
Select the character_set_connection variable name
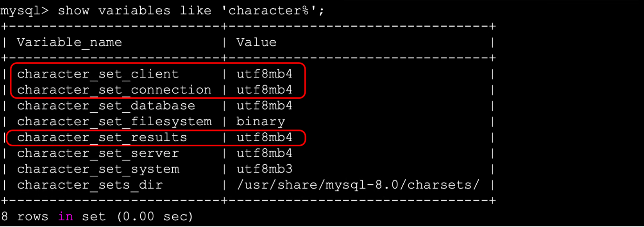click(114, 90)
